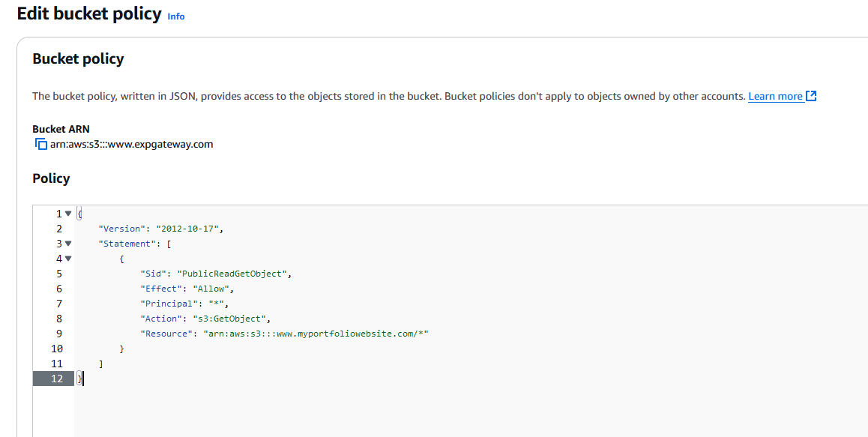Click the external link icon beside Learn more
The width and height of the screenshot is (868, 437).
[811, 96]
